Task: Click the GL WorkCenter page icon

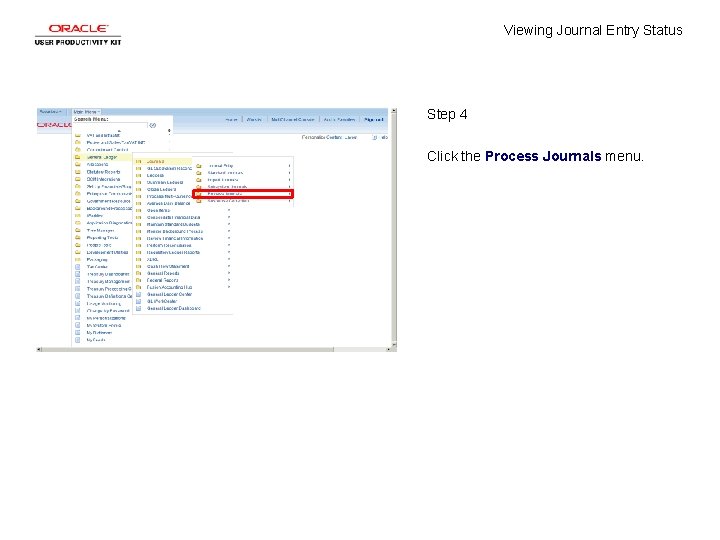Action: (138, 301)
